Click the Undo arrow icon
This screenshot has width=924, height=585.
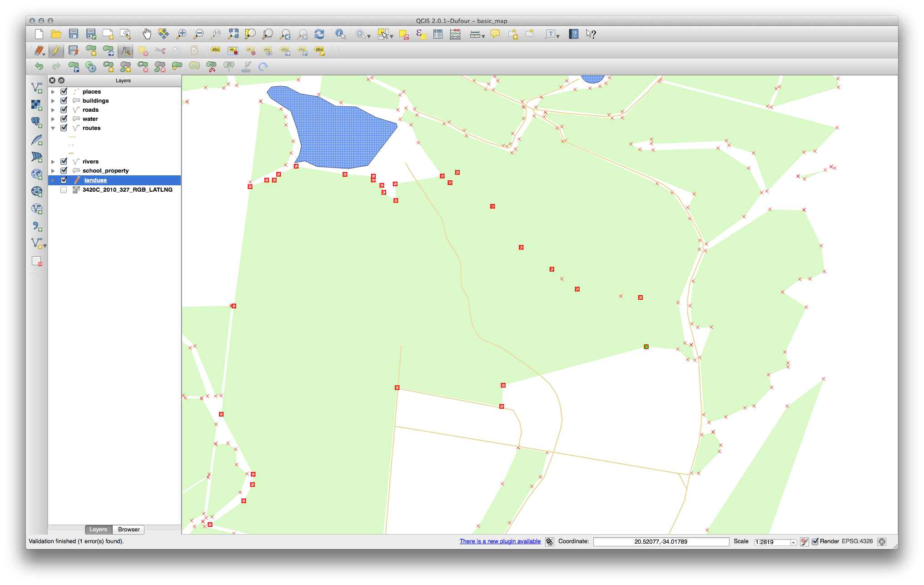[39, 67]
